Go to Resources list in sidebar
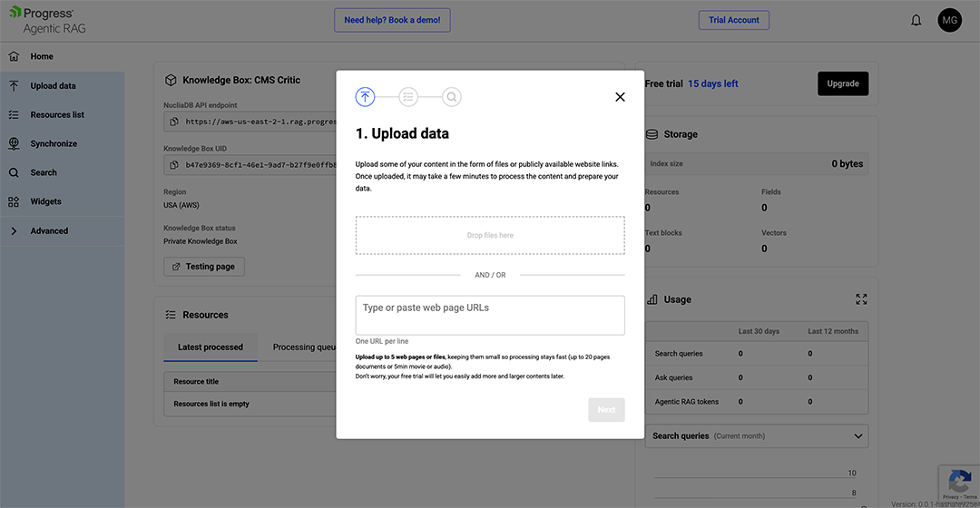The height and width of the screenshot is (508, 980). 57,115
